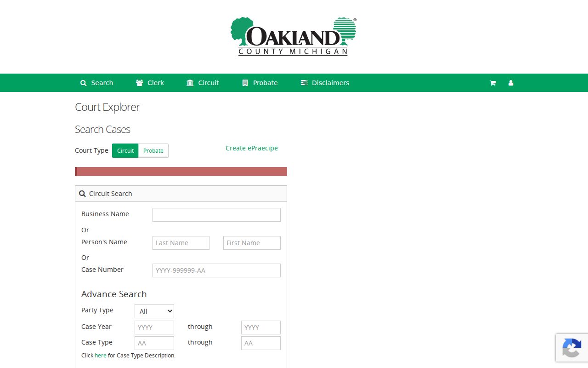The width and height of the screenshot is (588, 368).
Task: Focus the First Name input field
Action: pos(252,243)
